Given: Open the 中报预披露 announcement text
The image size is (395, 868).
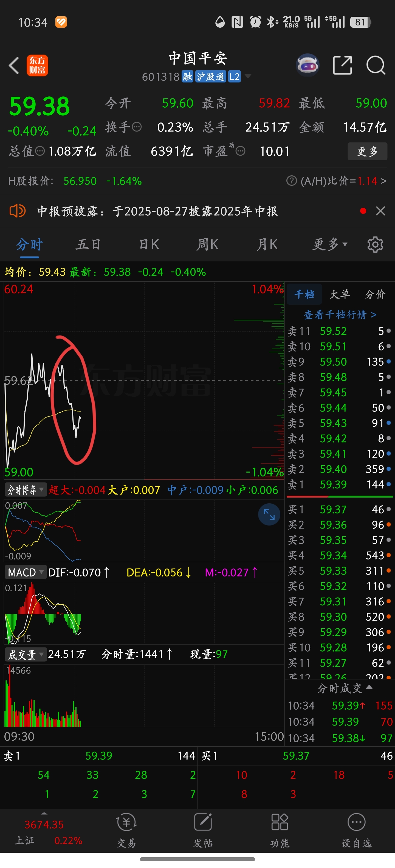Looking at the screenshot, I should 157,211.
